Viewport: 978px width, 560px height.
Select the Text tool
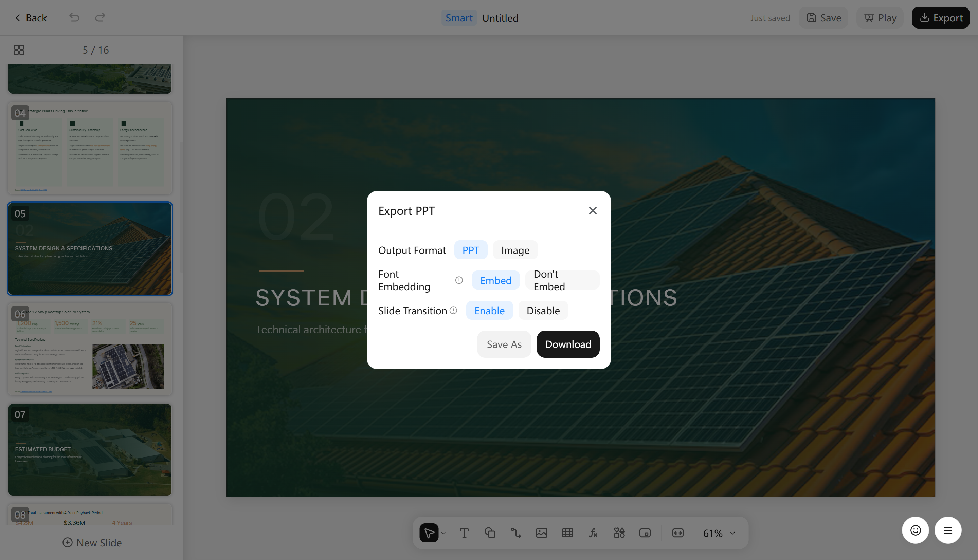(x=464, y=533)
